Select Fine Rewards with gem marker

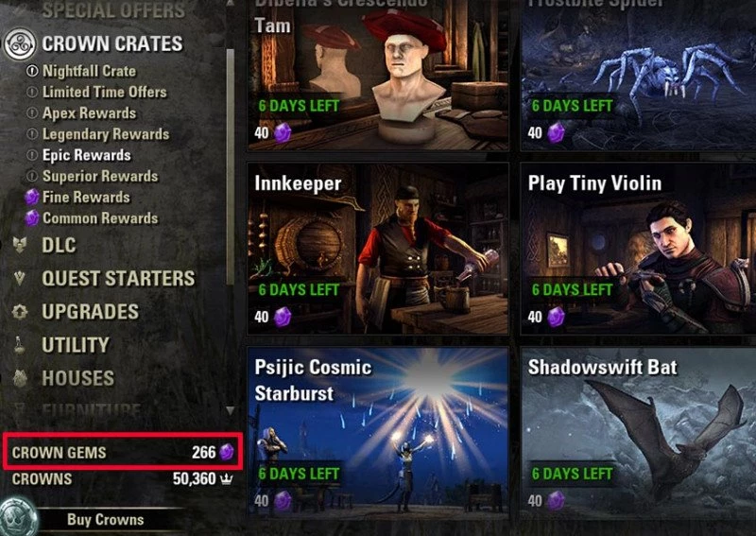pyautogui.click(x=86, y=197)
